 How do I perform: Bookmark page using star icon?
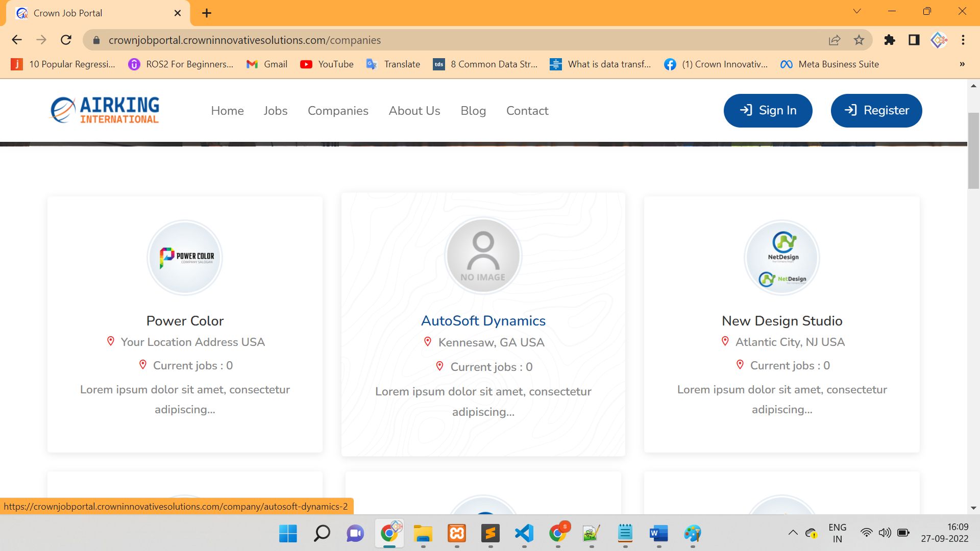pos(859,40)
